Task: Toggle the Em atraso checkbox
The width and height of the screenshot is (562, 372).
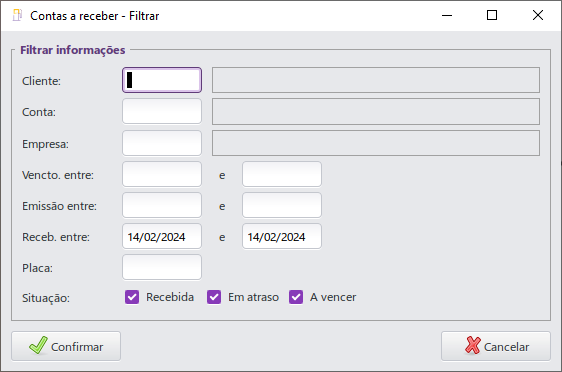Action: click(x=214, y=297)
